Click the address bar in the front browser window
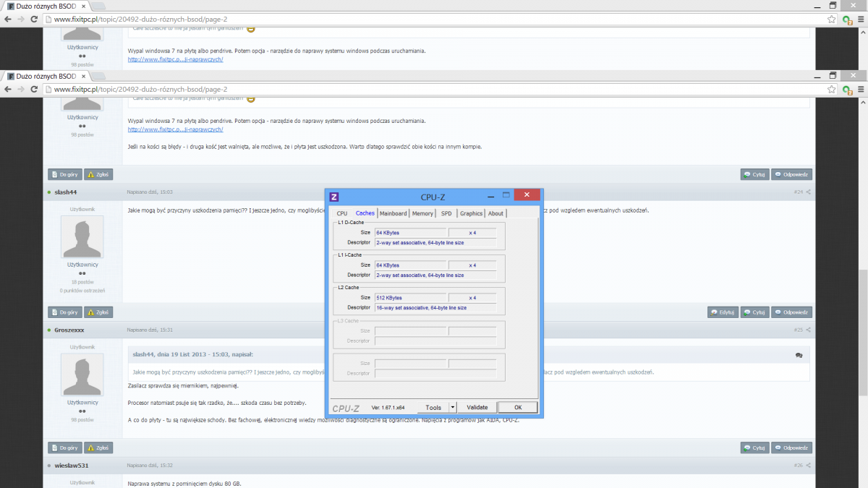Viewport: 868px width, 488px height. pos(434,90)
